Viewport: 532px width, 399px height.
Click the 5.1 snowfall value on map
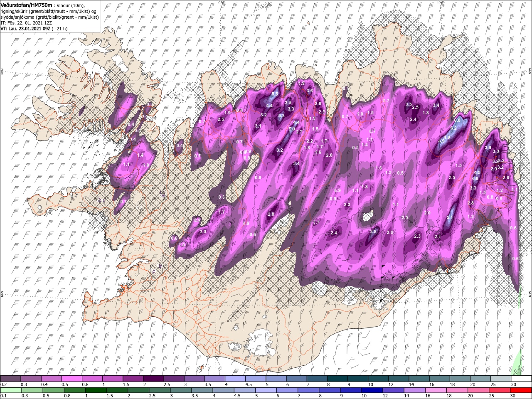click(x=450, y=217)
